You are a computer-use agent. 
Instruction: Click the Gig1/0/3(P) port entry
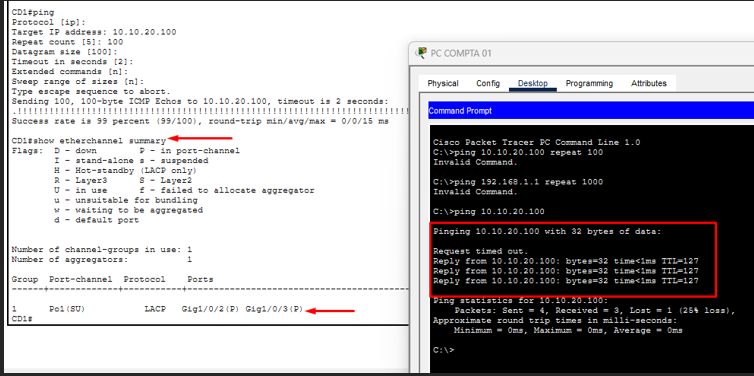point(274,309)
